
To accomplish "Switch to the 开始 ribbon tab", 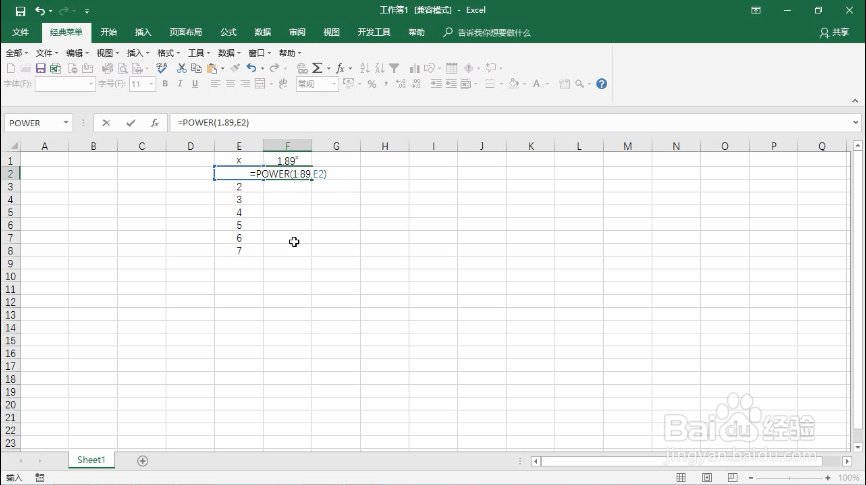I will coord(109,32).
